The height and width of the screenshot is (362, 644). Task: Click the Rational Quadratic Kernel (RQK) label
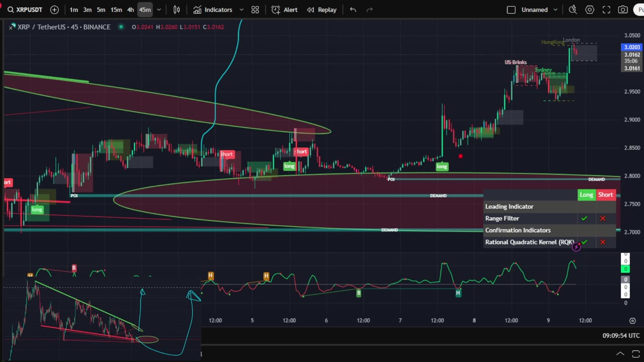pos(529,242)
